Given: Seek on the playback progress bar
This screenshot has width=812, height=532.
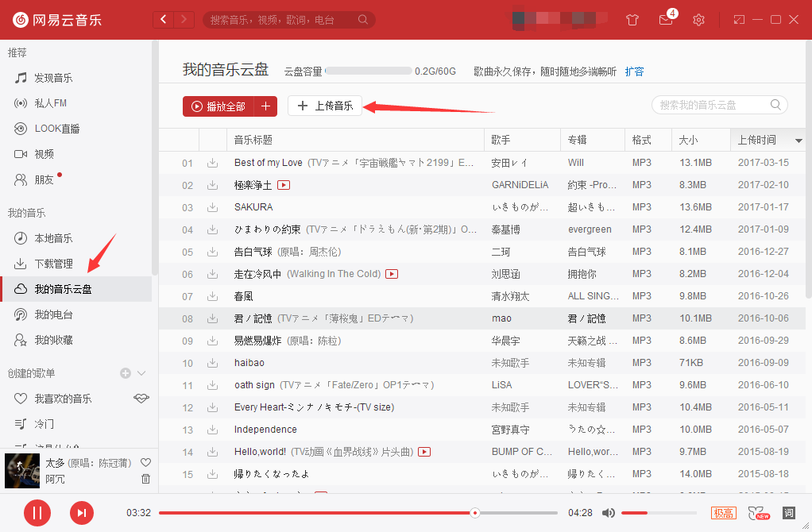Looking at the screenshot, I should coord(358,513).
